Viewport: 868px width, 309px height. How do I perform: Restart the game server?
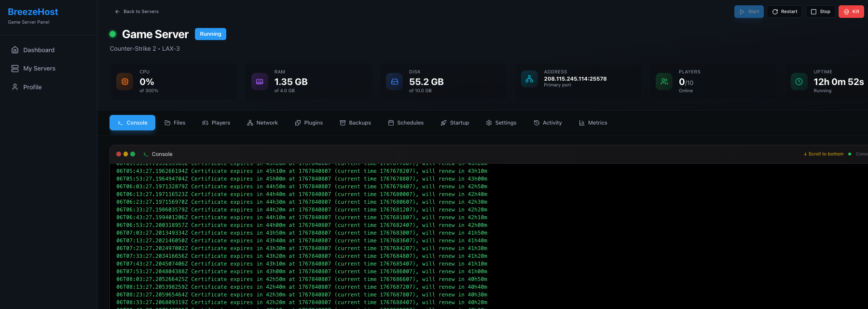coord(785,12)
